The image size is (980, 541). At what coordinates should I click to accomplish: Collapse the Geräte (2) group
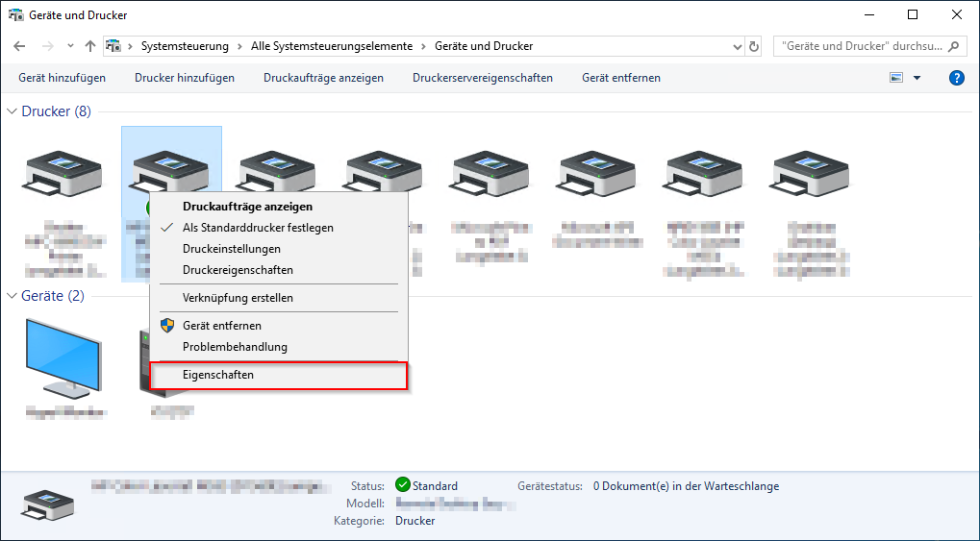pyautogui.click(x=13, y=296)
